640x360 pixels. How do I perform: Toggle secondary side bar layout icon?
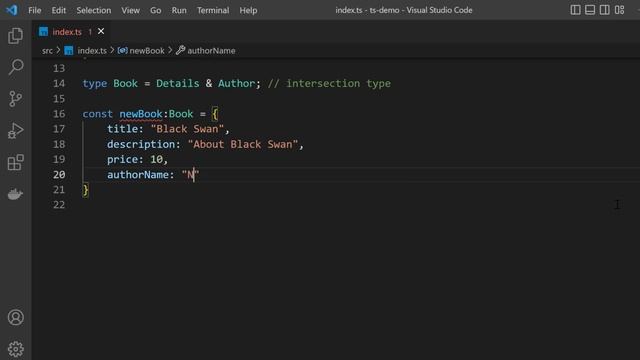(x=604, y=10)
